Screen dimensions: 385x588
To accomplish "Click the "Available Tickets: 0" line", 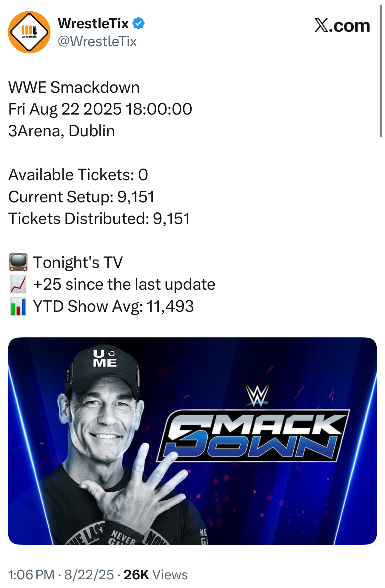I will pyautogui.click(x=78, y=175).
